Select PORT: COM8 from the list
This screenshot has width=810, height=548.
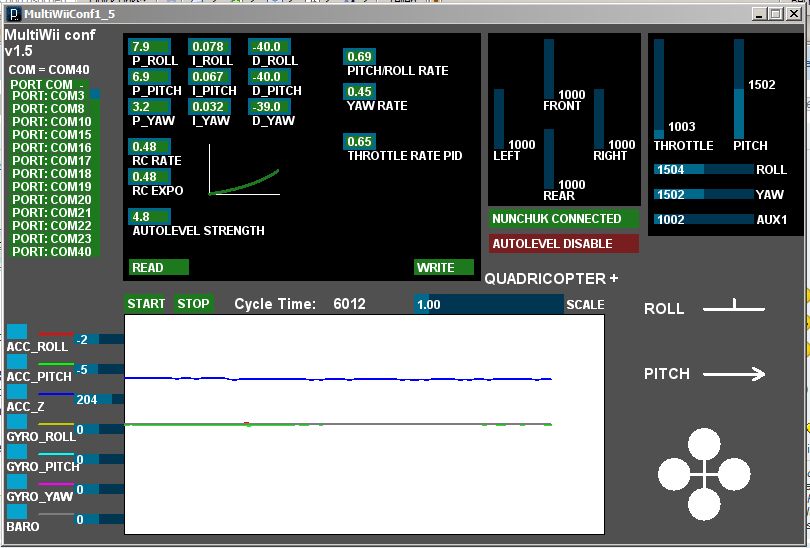(49, 109)
